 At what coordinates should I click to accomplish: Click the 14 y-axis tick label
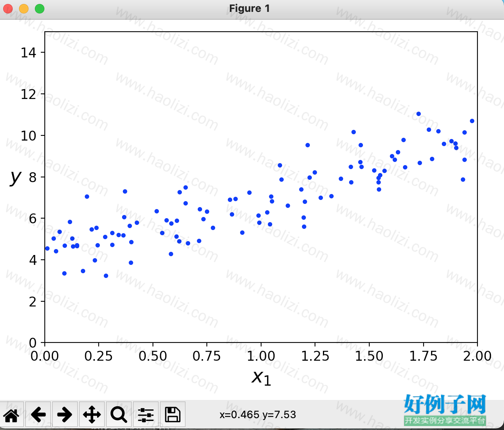[29, 53]
